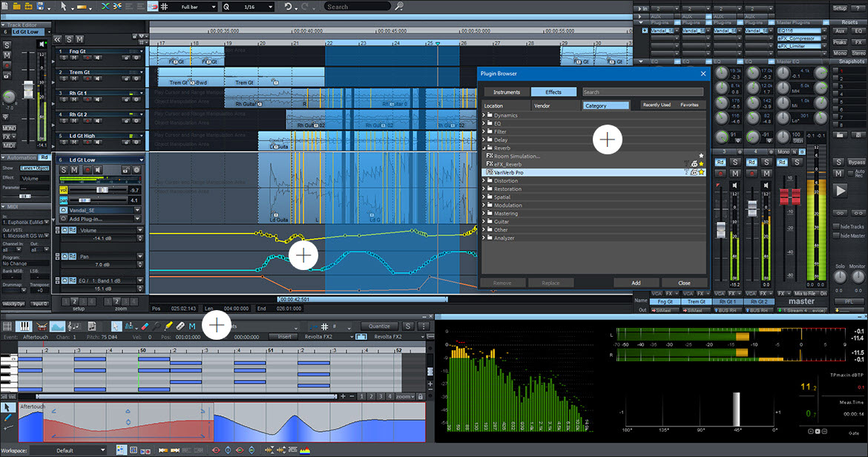Open the Full bar snap dropdown
Image resolution: width=868 pixels, height=457 pixels.
tap(198, 7)
